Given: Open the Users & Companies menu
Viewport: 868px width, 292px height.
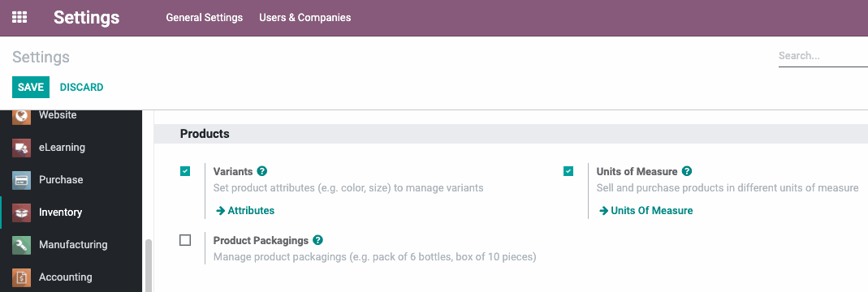Looking at the screenshot, I should tap(305, 18).
